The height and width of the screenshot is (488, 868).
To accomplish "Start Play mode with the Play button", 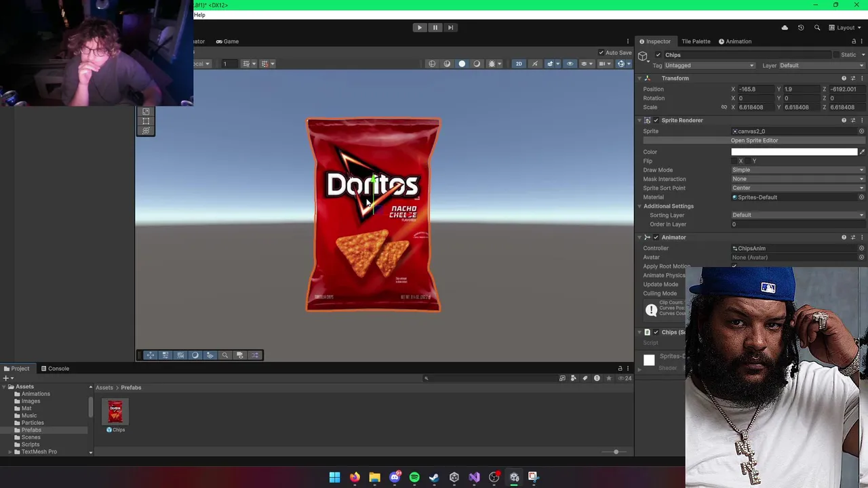I will 419,28.
